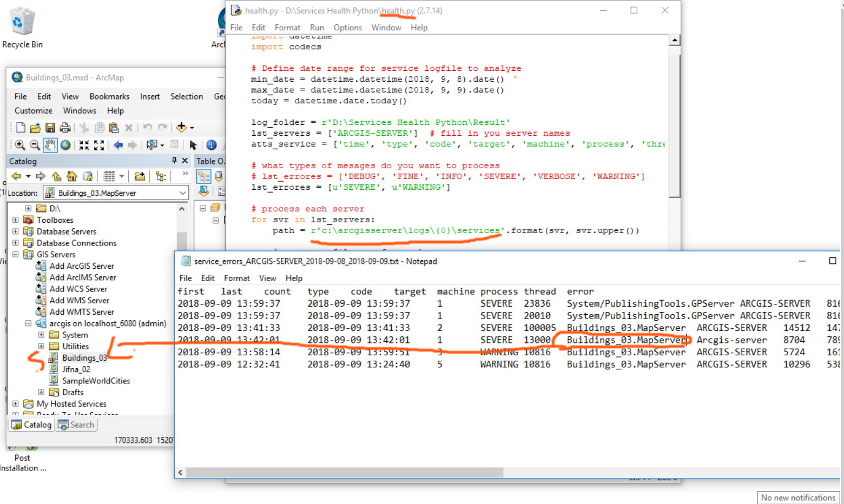Click the Go To Default Geodatabase icon
The width and height of the screenshot is (844, 504).
pyautogui.click(x=88, y=176)
